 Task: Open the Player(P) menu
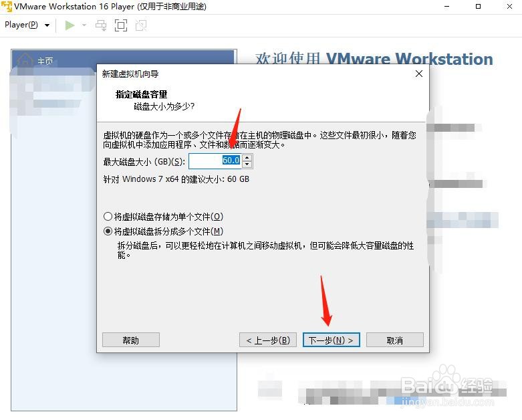[27, 25]
